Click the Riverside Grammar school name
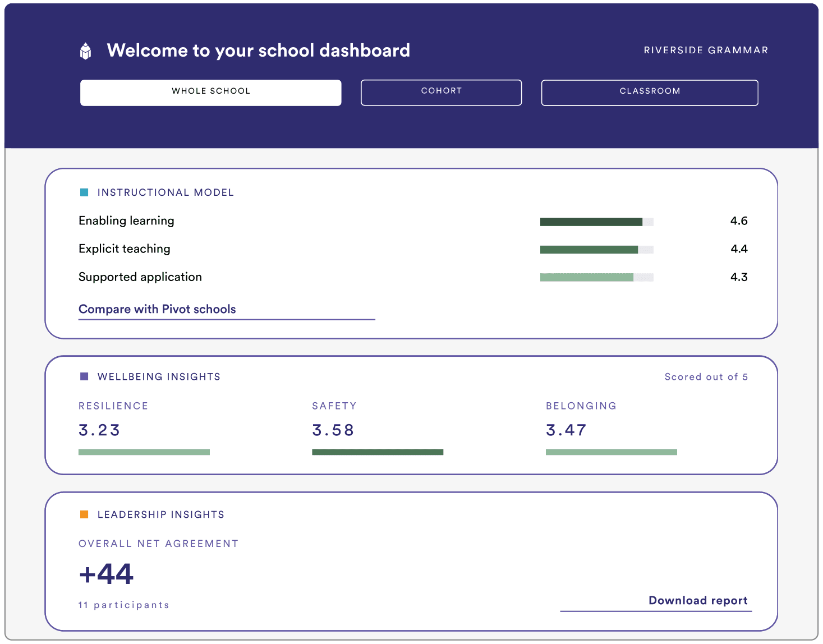823x644 pixels. coord(706,50)
